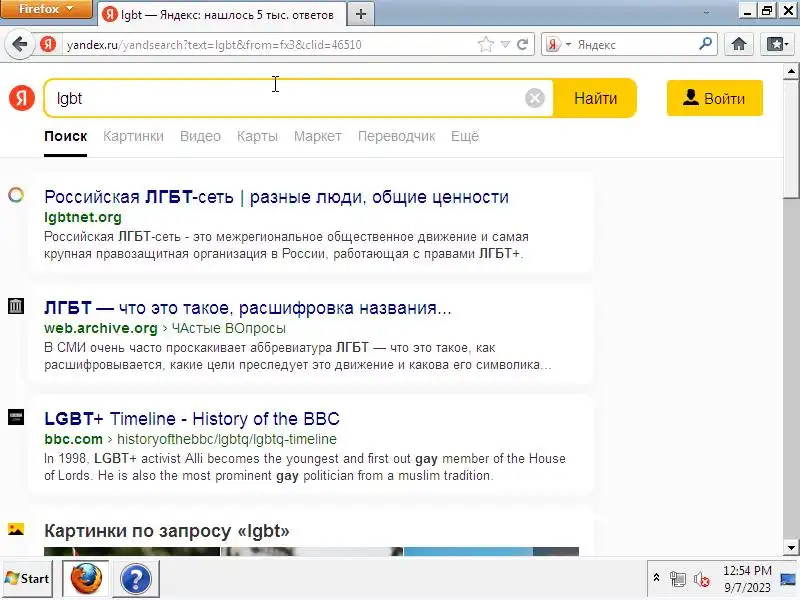Click the Firefox taskbar icon

86,579
